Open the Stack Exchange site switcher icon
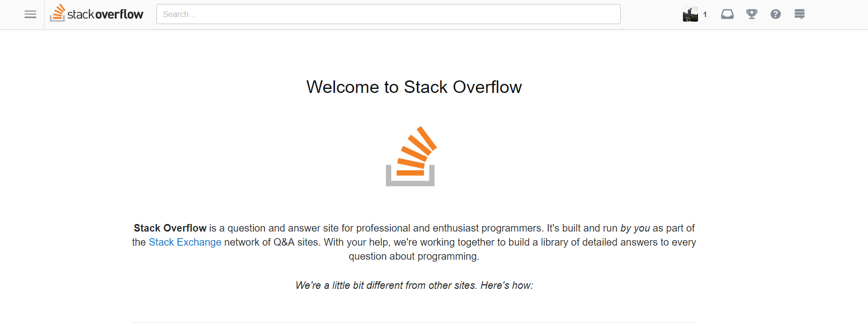Viewport: 868px width, 327px height. coord(800,14)
